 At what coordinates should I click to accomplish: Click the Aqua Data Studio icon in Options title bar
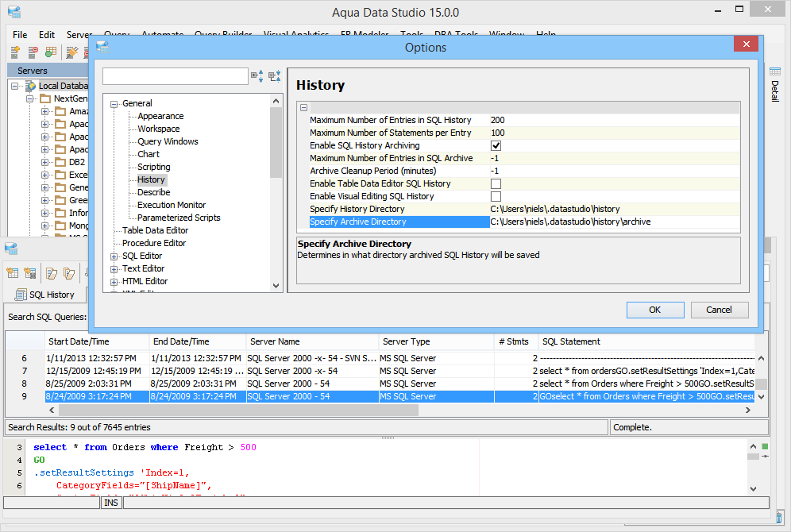point(102,48)
